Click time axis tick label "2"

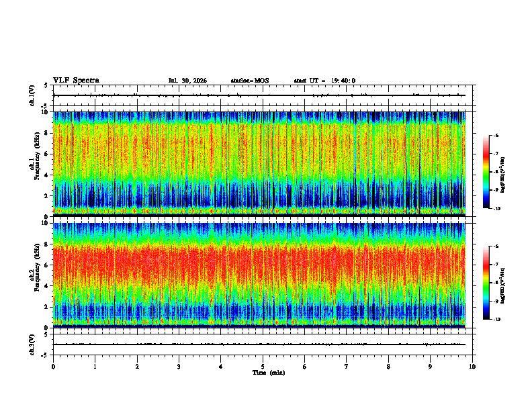(137, 367)
